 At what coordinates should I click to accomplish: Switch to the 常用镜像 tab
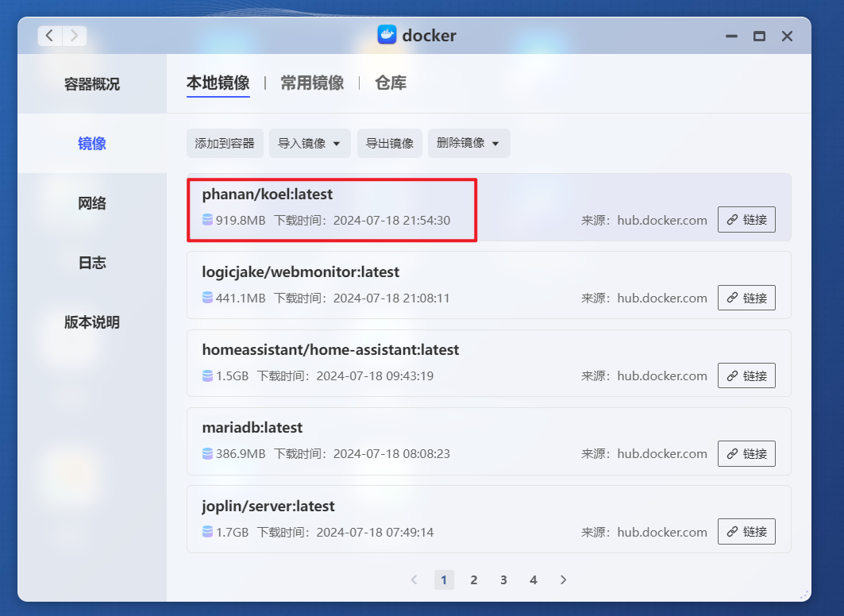(x=311, y=82)
